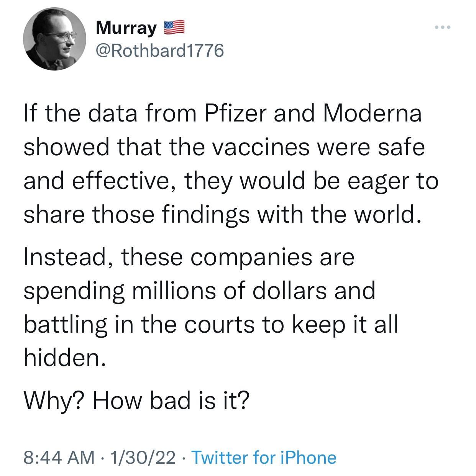The image size is (476, 476).
Task: Click the American flag emoji beside Murray
Action: pos(175,28)
